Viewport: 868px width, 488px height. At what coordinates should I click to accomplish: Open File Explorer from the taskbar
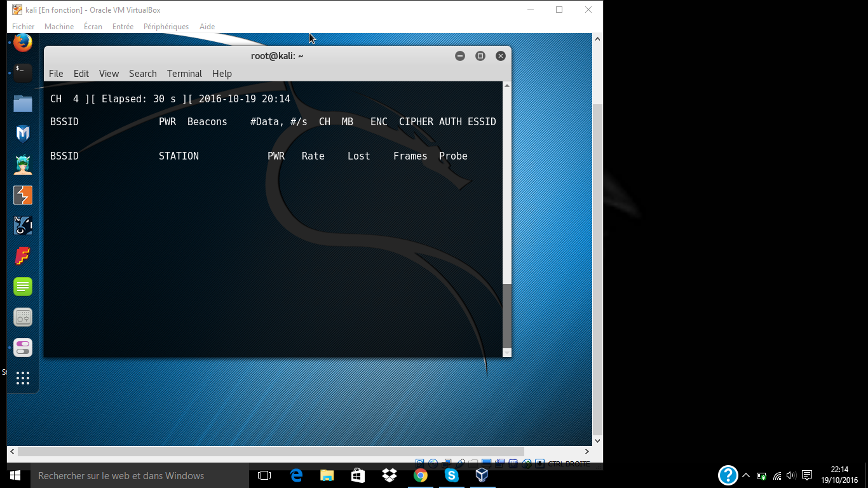327,475
